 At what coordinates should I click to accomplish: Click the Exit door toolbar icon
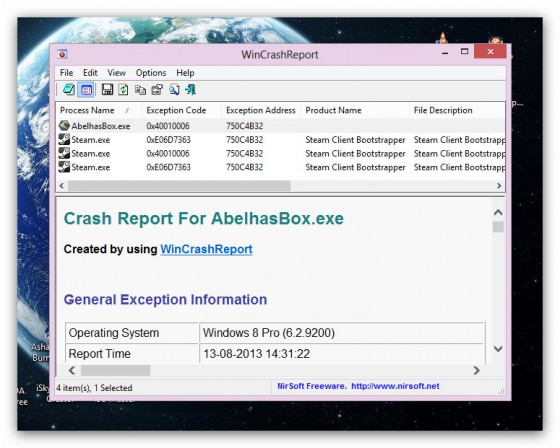pos(190,90)
